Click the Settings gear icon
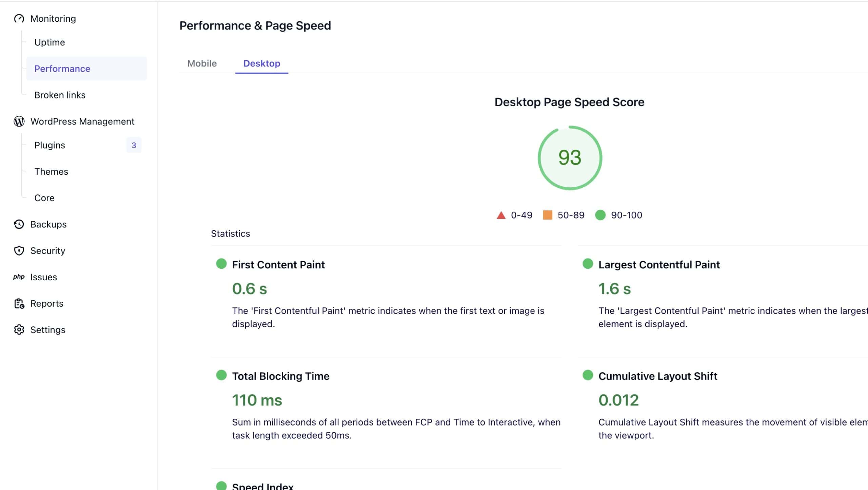The image size is (868, 490). click(x=19, y=329)
